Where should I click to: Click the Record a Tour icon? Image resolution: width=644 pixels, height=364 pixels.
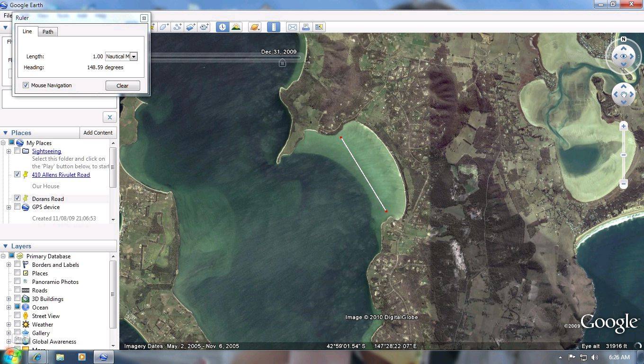pos(204,27)
